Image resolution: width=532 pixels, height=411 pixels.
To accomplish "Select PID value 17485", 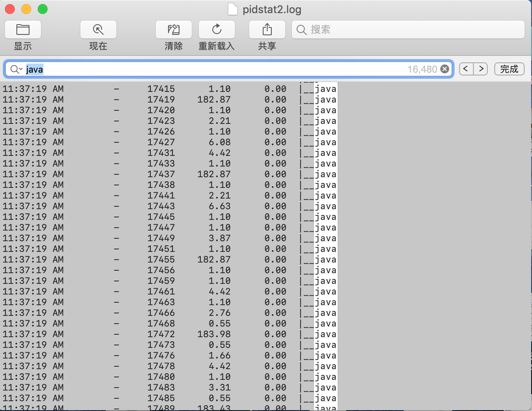I will click(161, 398).
